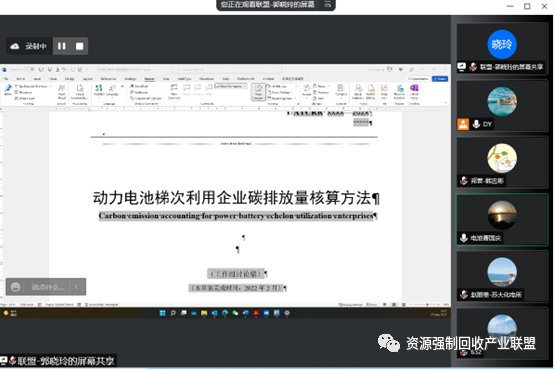554x369 pixels.
Task: Open File Explorer from the shared taskbar
Action: [x=204, y=313]
